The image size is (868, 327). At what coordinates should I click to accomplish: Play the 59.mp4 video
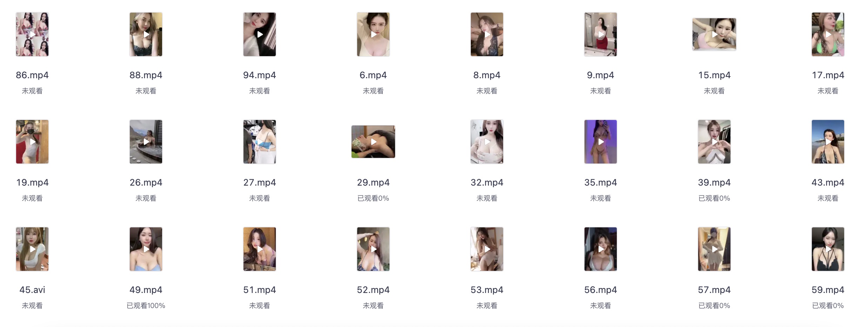[828, 249]
